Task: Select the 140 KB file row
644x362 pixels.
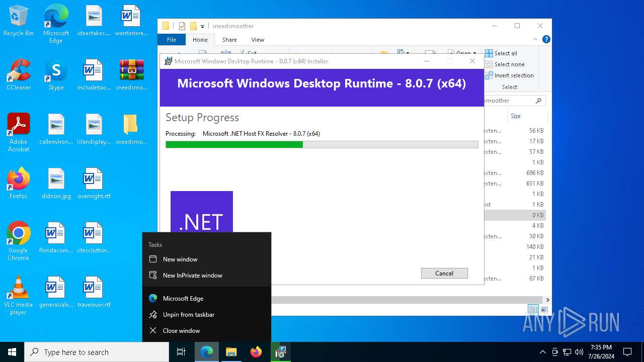Action: pyautogui.click(x=515, y=247)
